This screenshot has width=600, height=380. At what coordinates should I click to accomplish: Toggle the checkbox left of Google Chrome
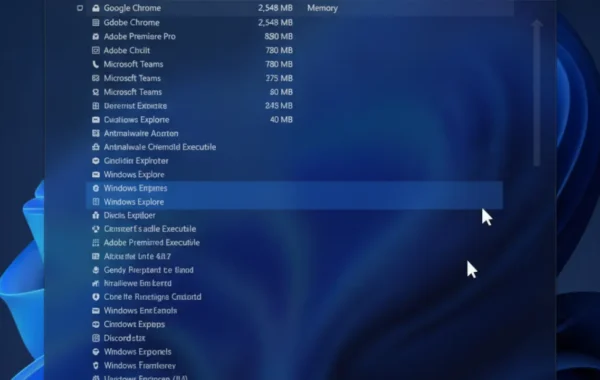(80, 8)
